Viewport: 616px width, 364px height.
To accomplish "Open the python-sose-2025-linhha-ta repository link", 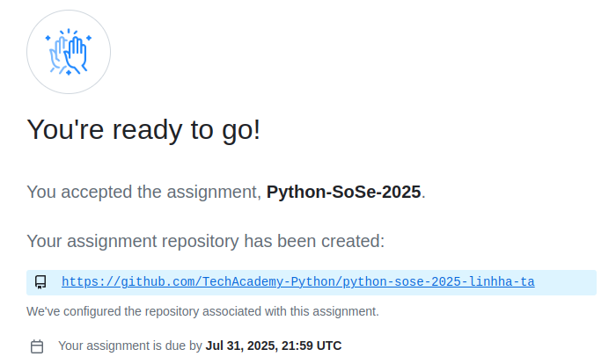I will [297, 282].
